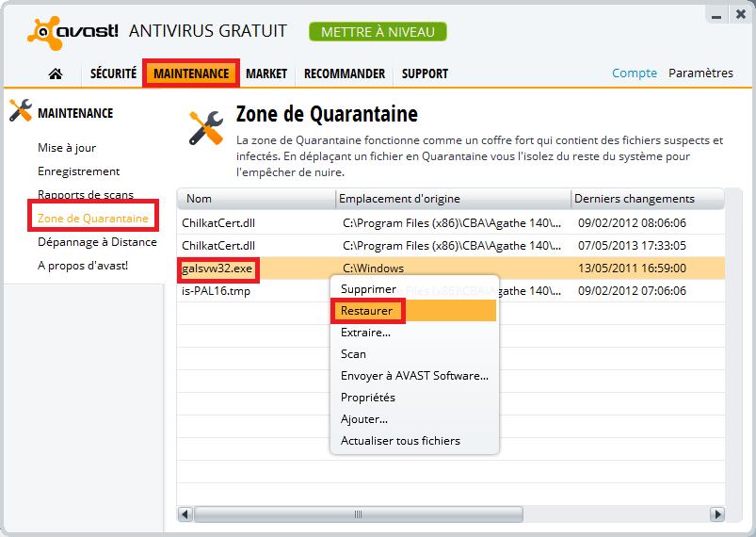Open Dépannage à Distance
Image resolution: width=756 pixels, height=537 pixels.
[97, 242]
